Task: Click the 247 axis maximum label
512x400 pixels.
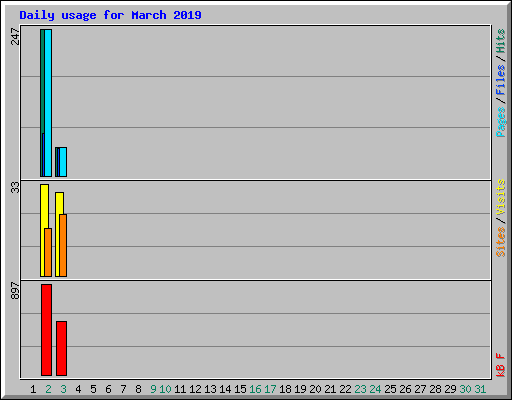Action: 15,36
